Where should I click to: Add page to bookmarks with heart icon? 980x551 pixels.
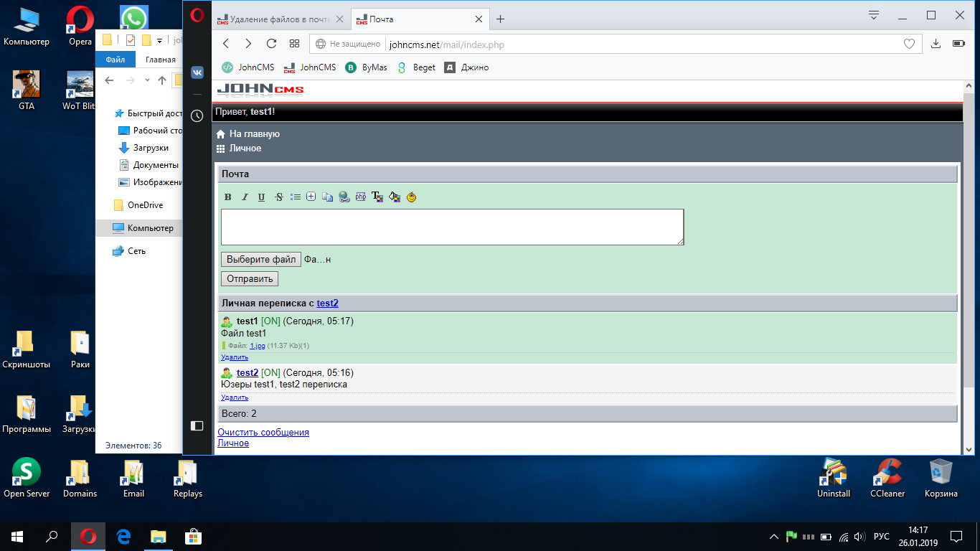pos(909,44)
